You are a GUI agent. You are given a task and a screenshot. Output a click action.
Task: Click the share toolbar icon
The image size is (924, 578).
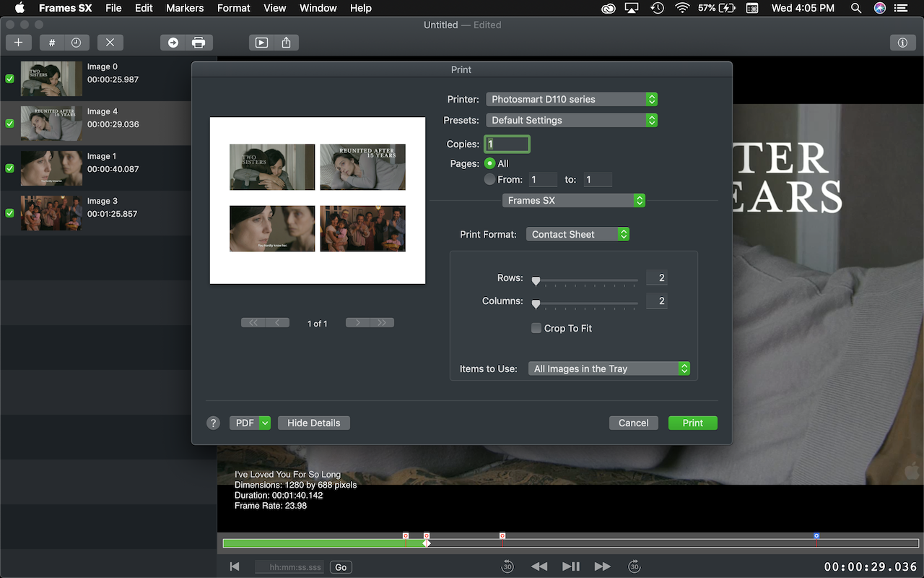(x=287, y=43)
